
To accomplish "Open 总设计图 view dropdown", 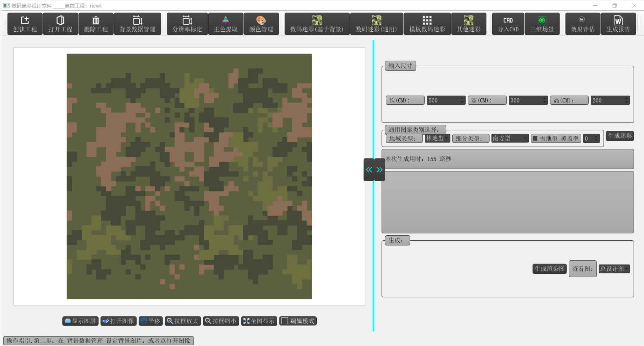I will tap(614, 269).
